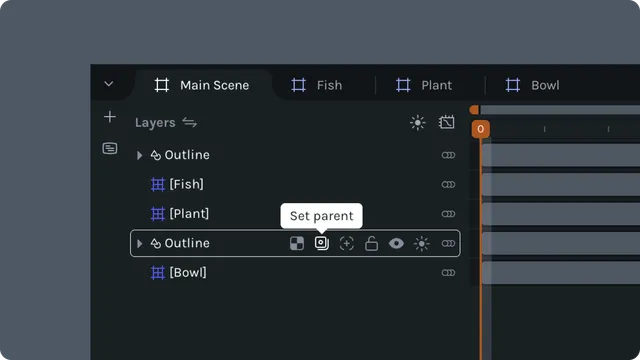
Task: Click the Layers panel heading
Action: 155,123
